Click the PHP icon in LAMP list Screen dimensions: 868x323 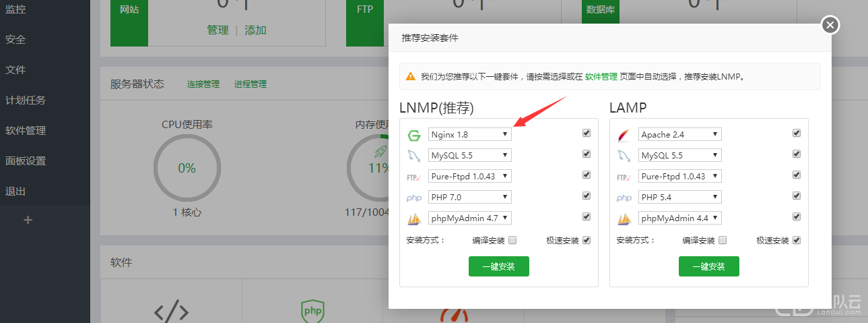pyautogui.click(x=624, y=198)
